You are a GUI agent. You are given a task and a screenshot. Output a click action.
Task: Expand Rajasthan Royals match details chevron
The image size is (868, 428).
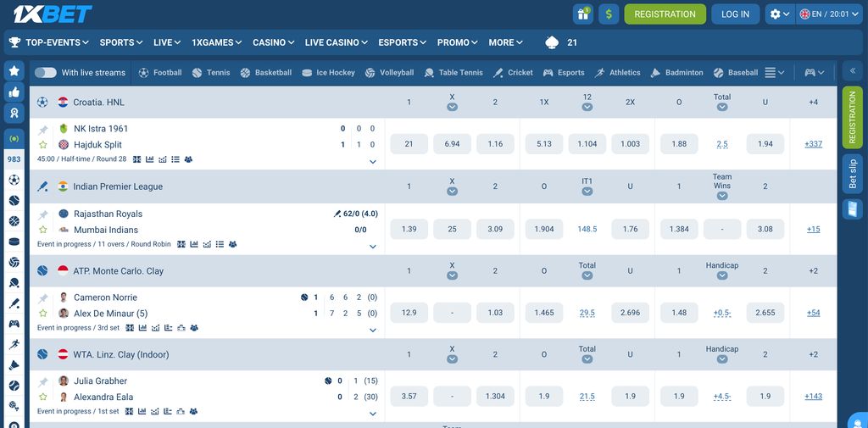tap(373, 247)
